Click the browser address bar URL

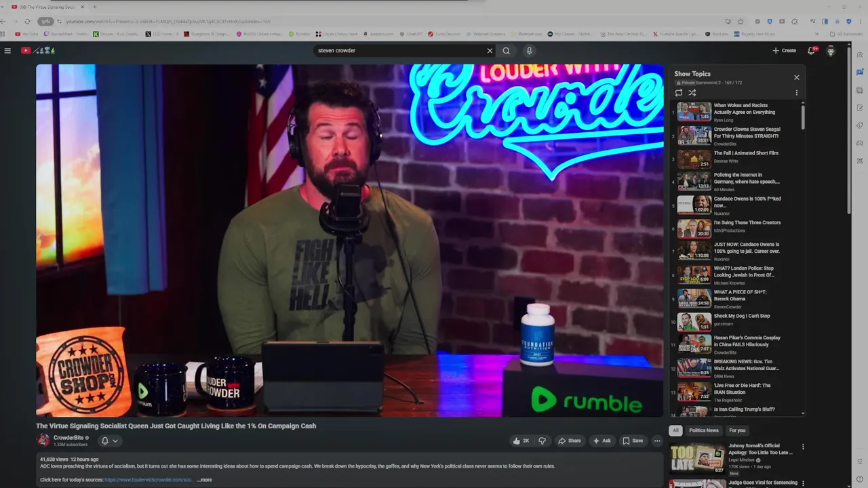click(x=168, y=22)
